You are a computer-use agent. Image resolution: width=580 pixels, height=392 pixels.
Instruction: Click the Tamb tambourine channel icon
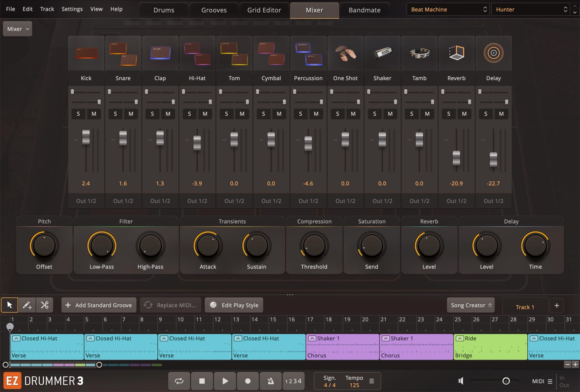pos(419,53)
